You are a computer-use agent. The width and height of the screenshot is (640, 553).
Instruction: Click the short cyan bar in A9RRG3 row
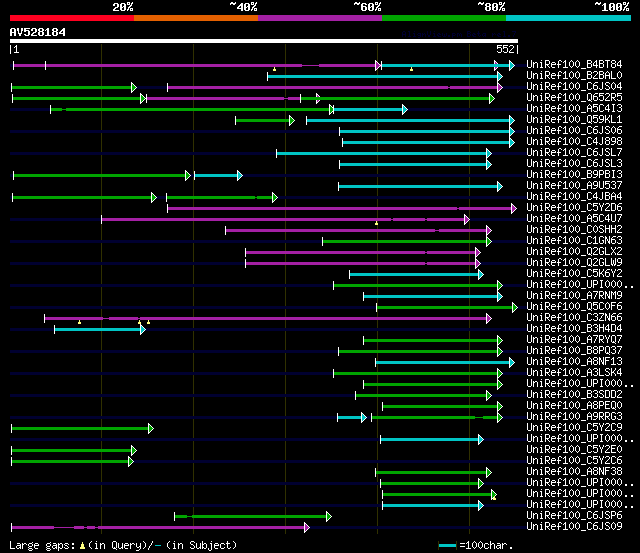pos(352,418)
